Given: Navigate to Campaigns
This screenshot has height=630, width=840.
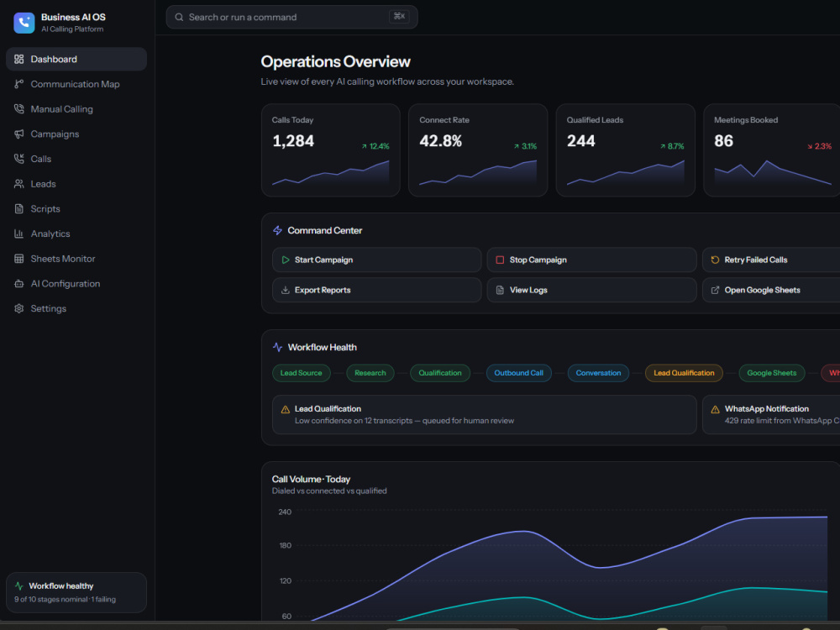Looking at the screenshot, I should click(76, 134).
